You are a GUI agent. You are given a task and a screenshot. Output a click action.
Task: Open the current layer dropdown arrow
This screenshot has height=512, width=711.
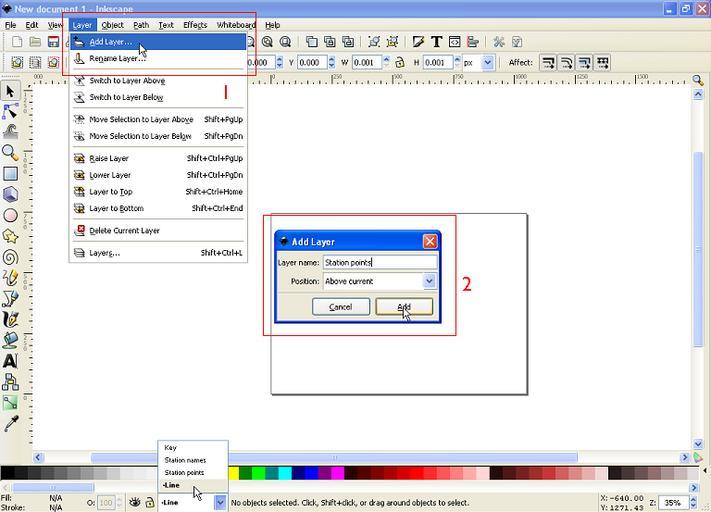point(220,502)
